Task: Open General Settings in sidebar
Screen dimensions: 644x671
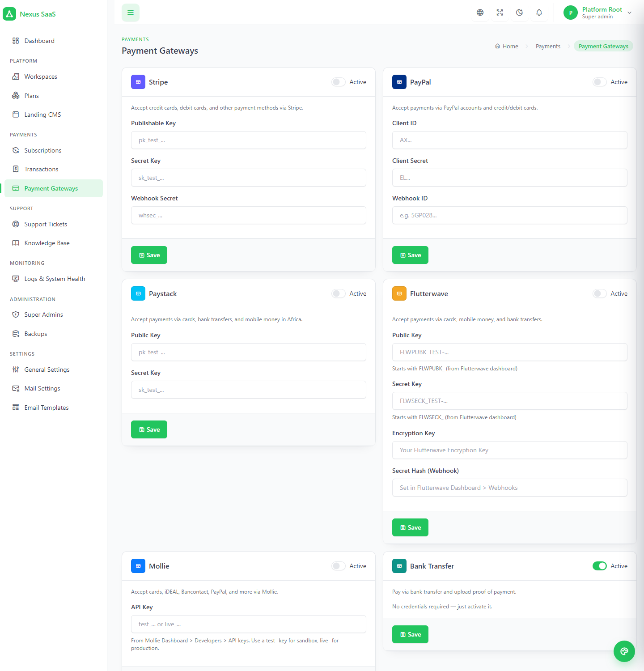Action: point(54,369)
